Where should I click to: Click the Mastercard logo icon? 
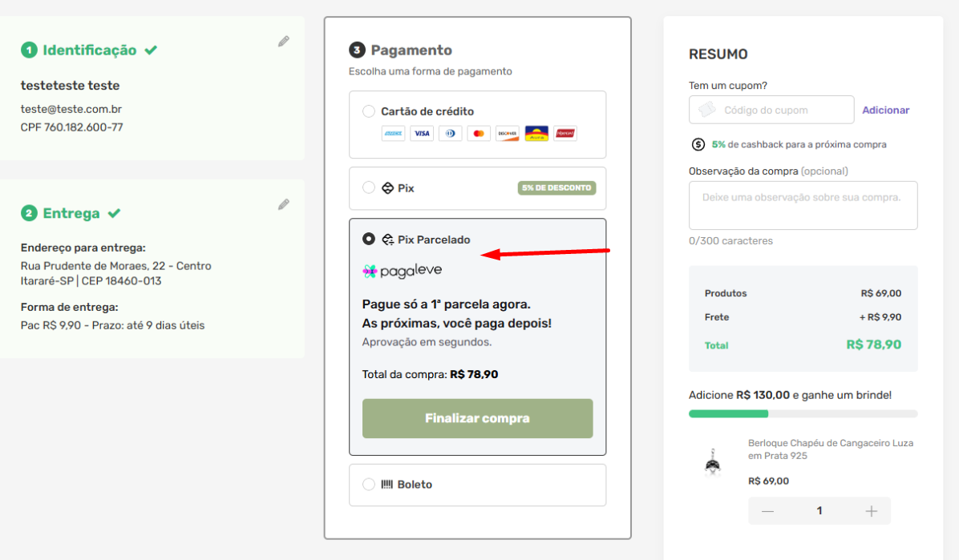pos(479,134)
